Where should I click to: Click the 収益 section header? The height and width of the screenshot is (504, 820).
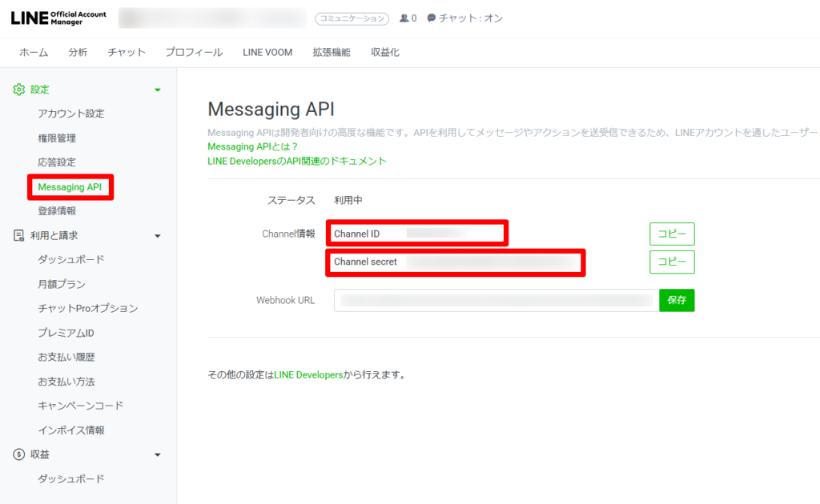(40, 454)
